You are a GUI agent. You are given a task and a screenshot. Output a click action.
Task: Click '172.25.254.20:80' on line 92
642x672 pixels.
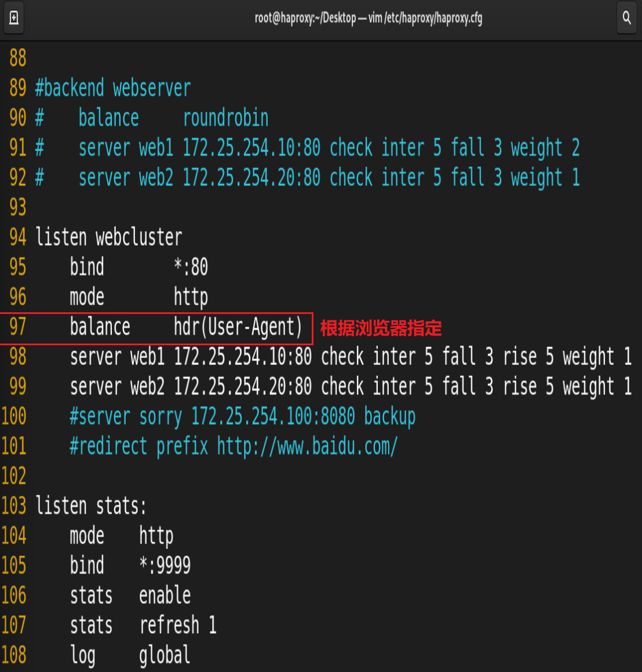point(251,178)
